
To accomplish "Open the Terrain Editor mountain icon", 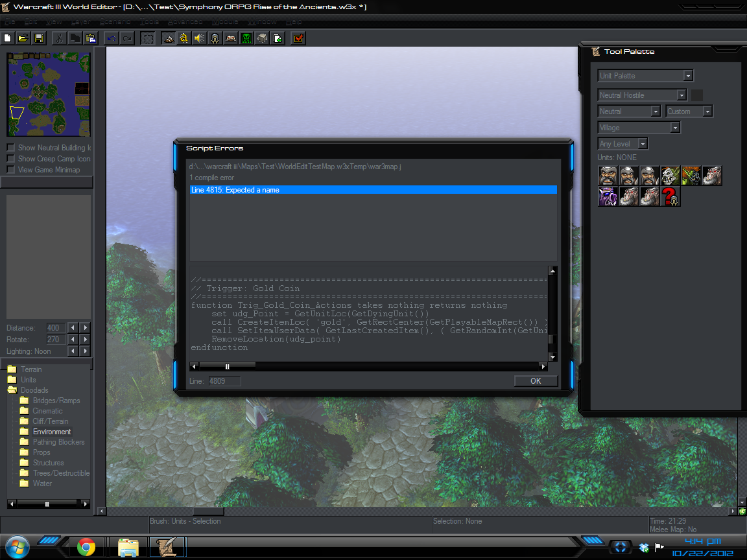I will 169,38.
